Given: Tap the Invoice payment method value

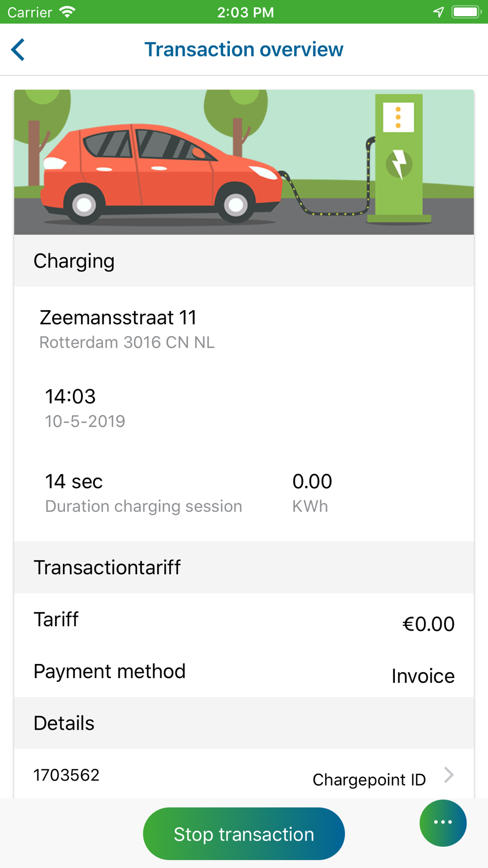Looking at the screenshot, I should click(x=423, y=676).
